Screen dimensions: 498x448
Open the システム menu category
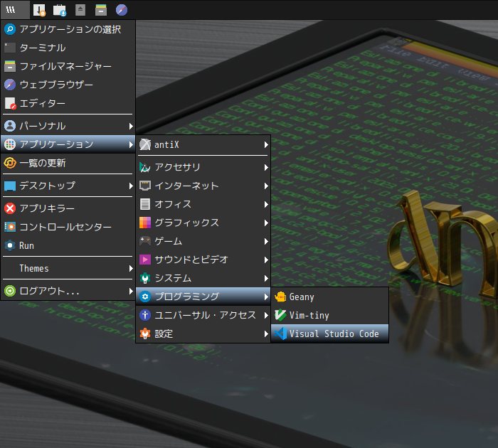[x=203, y=278]
